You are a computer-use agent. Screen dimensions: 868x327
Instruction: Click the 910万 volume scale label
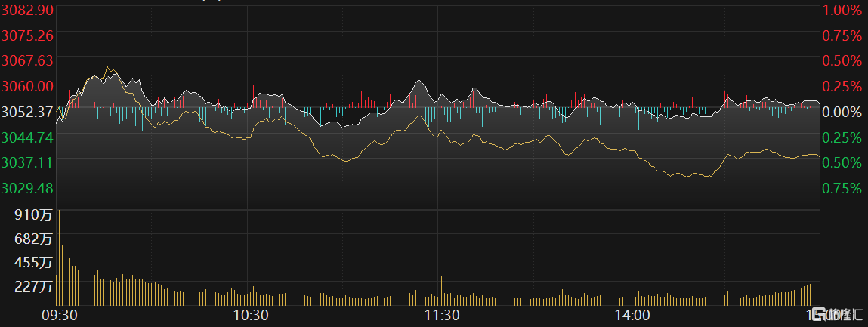pyautogui.click(x=33, y=215)
